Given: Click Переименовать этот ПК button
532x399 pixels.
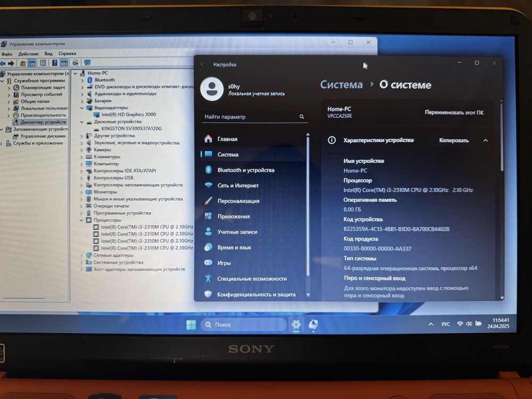Looking at the screenshot, I should click(454, 113).
